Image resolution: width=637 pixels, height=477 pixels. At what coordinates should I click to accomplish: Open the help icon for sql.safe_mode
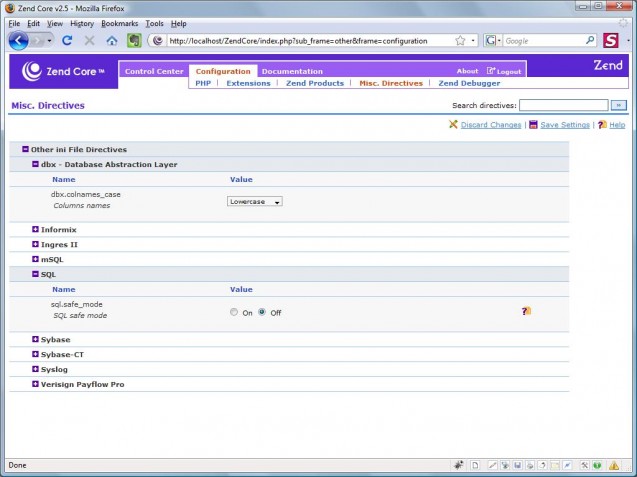(526, 311)
